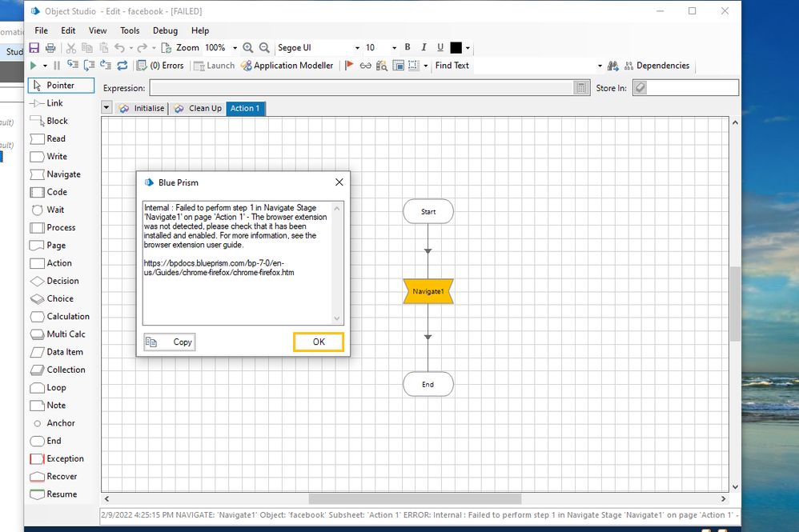
Task: Click the Save icon in toolbar
Action: 34,48
